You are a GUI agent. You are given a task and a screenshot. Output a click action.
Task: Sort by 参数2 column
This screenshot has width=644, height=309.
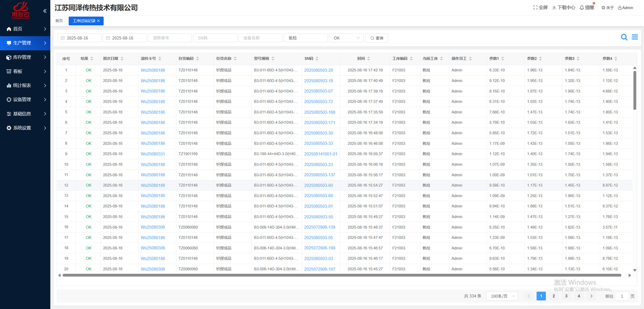tap(540, 59)
